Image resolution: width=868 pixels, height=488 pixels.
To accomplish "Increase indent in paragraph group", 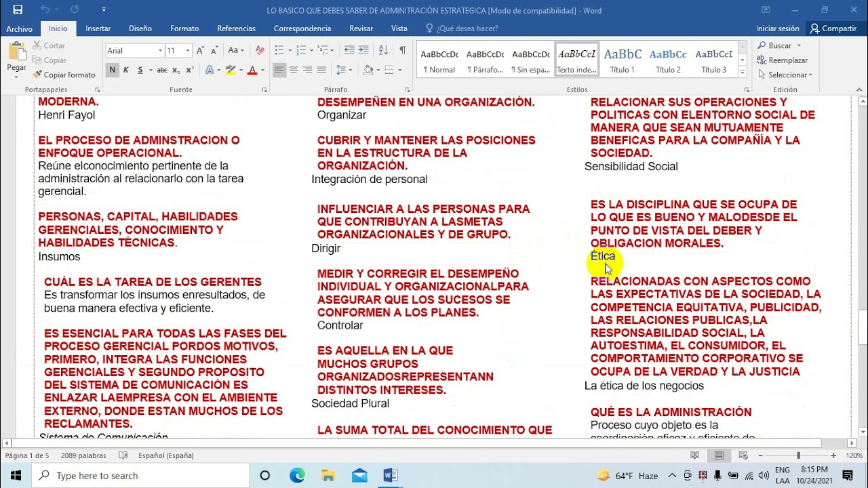I will (x=363, y=50).
